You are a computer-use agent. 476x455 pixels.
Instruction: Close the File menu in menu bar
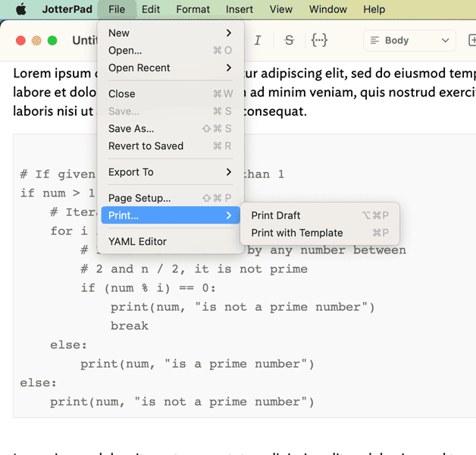pos(117,9)
